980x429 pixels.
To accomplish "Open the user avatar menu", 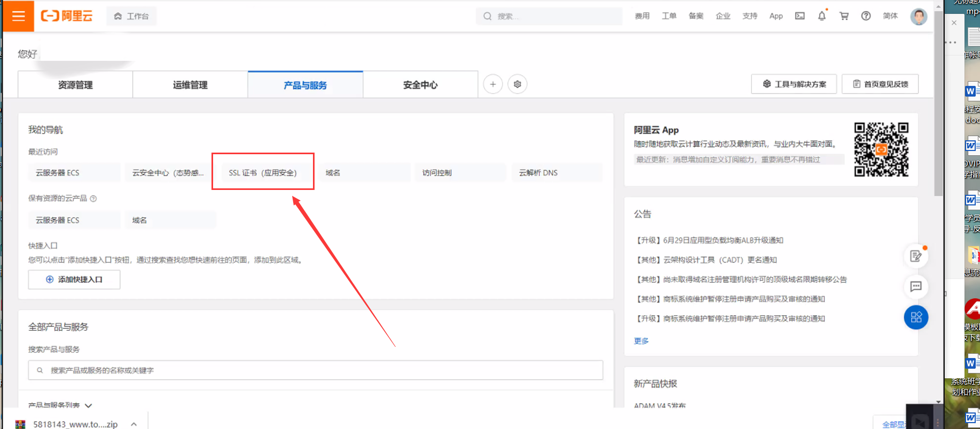I will pyautogui.click(x=919, y=17).
